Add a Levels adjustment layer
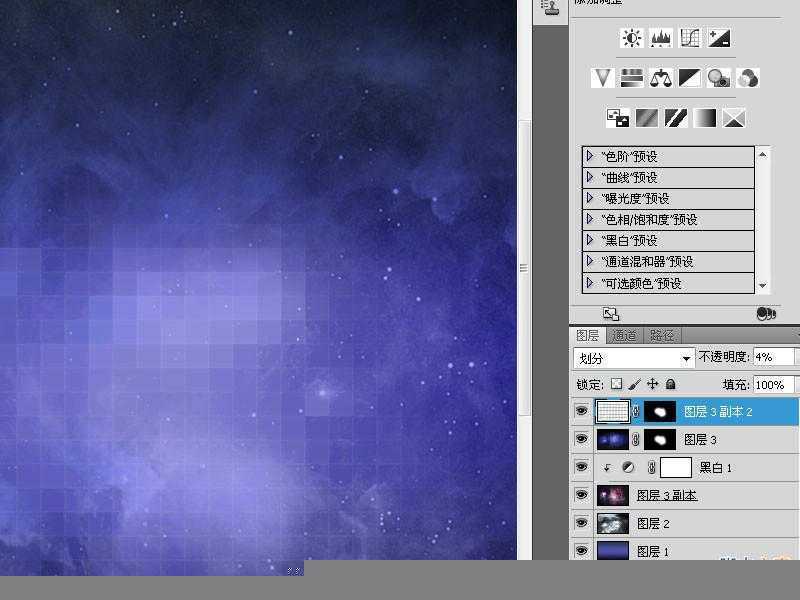Screen dimensions: 800x600 pos(661,38)
